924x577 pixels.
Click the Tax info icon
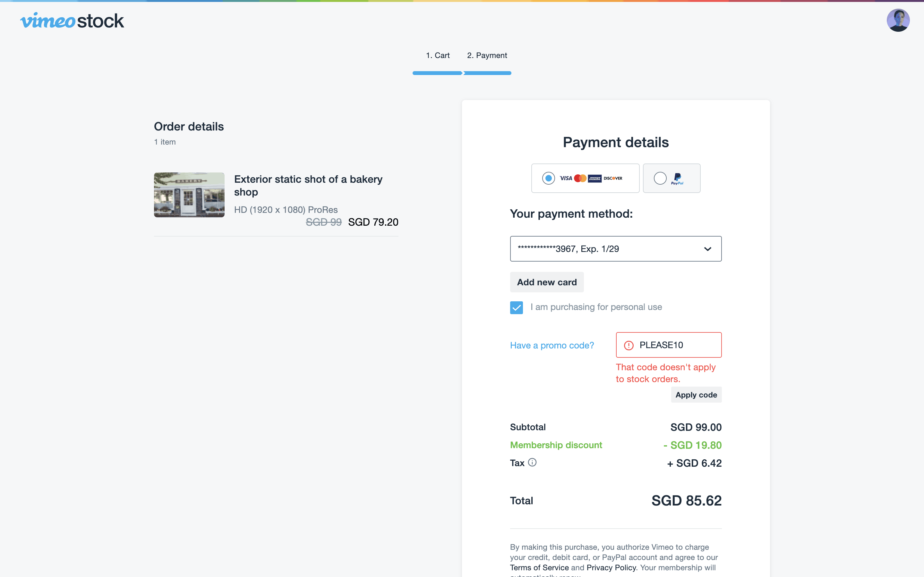532,463
